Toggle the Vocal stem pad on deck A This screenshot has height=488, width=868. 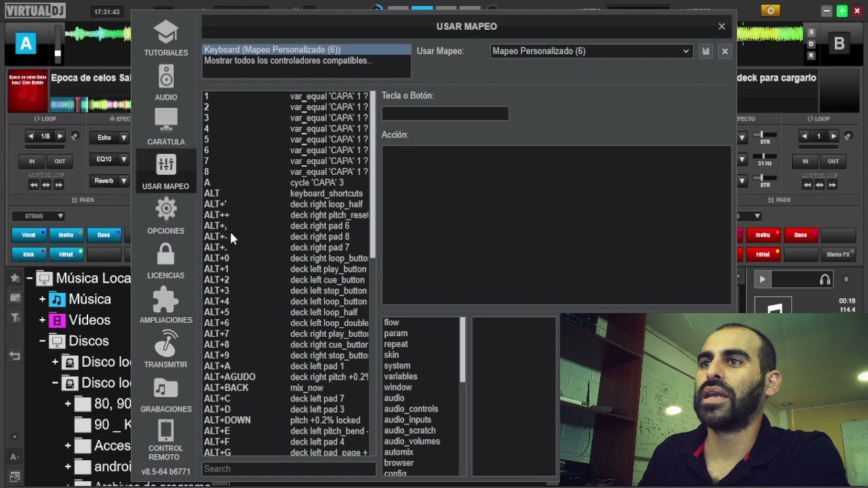[28, 235]
